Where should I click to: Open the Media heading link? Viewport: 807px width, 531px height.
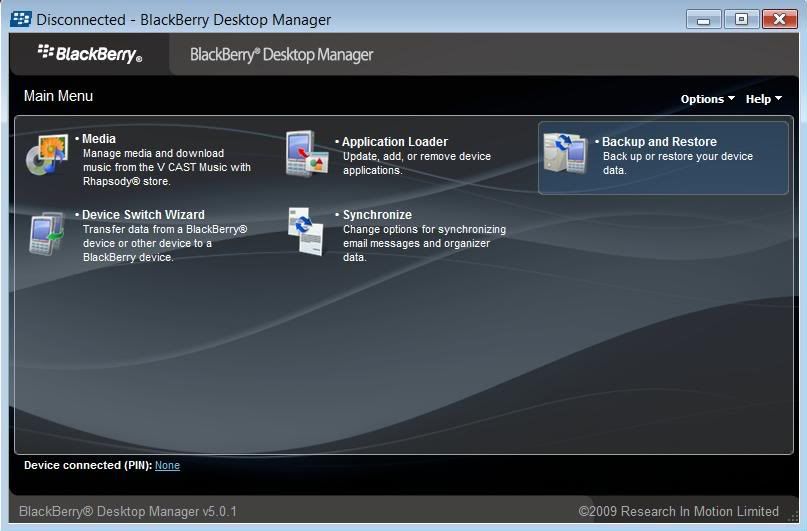point(99,138)
